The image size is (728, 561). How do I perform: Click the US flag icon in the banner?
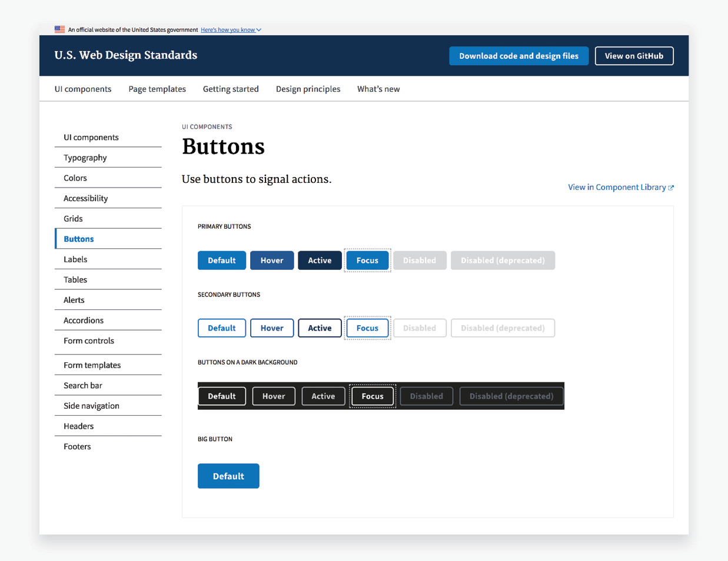pyautogui.click(x=59, y=29)
